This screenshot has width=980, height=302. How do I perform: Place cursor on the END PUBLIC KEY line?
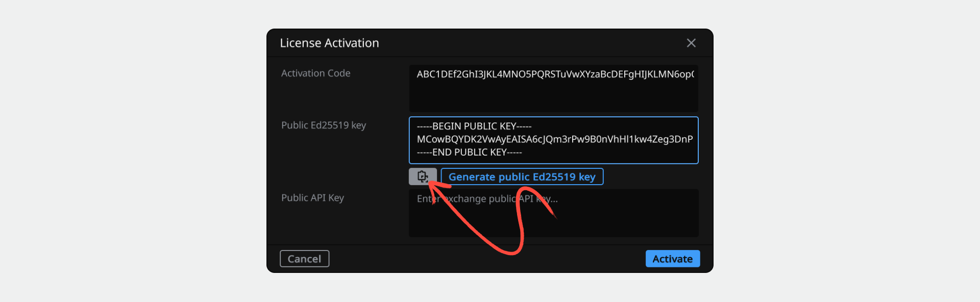pyautogui.click(x=469, y=152)
